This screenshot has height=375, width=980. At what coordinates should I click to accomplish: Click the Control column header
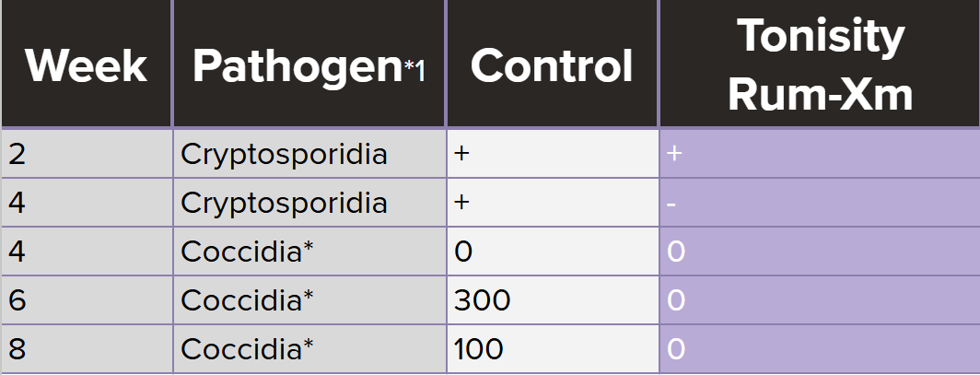click(552, 65)
